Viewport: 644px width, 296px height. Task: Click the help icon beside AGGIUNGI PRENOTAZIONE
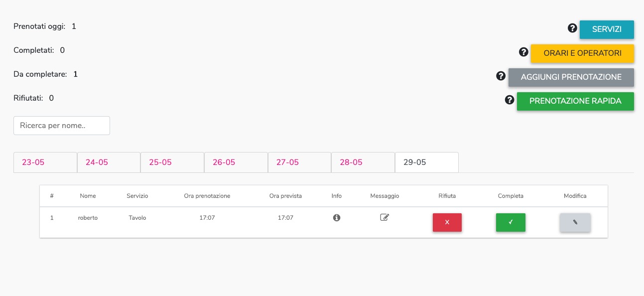pyautogui.click(x=501, y=76)
